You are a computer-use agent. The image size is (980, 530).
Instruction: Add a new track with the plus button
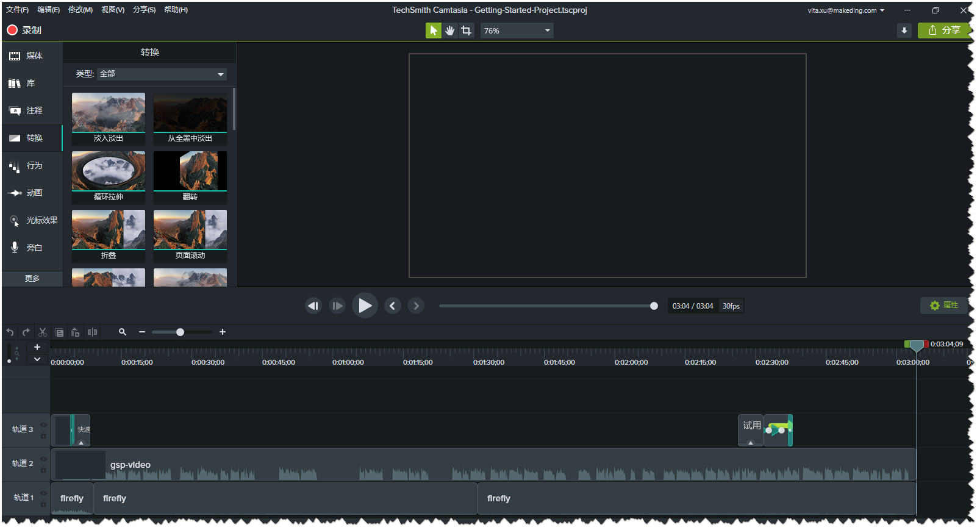37,347
